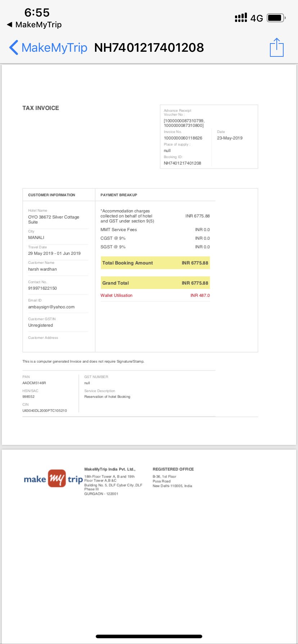Image resolution: width=298 pixels, height=644 pixels.
Task: Select the date 23-May-2019
Action: pyautogui.click(x=230, y=138)
